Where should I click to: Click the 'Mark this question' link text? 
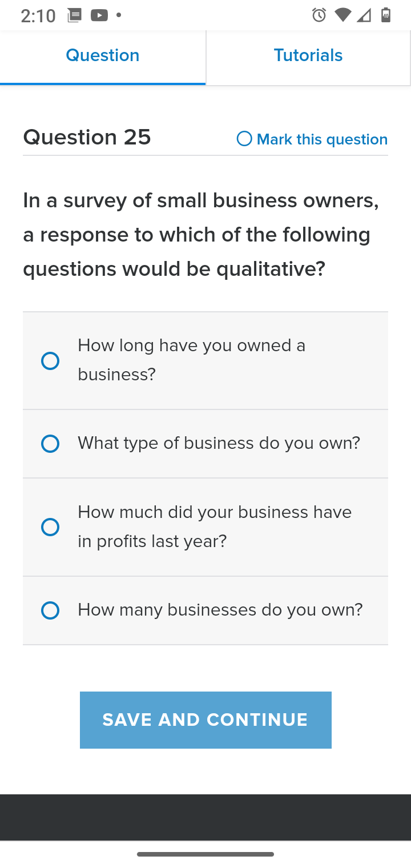tap(322, 139)
